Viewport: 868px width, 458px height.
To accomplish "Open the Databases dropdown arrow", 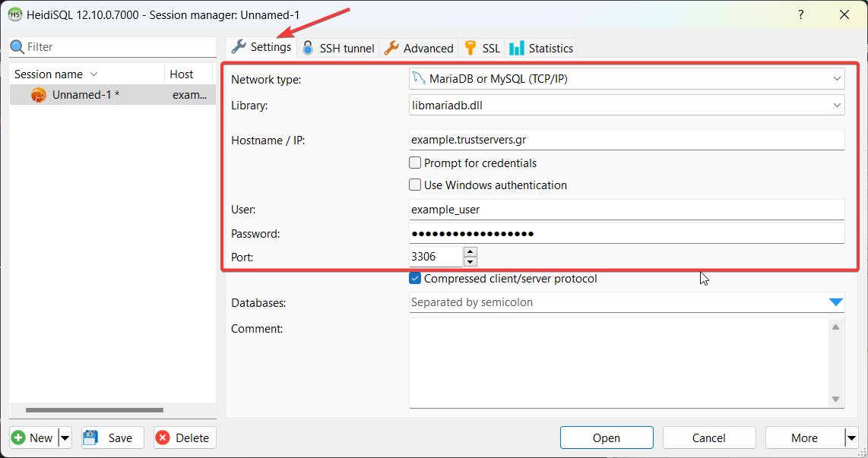I will pyautogui.click(x=835, y=302).
